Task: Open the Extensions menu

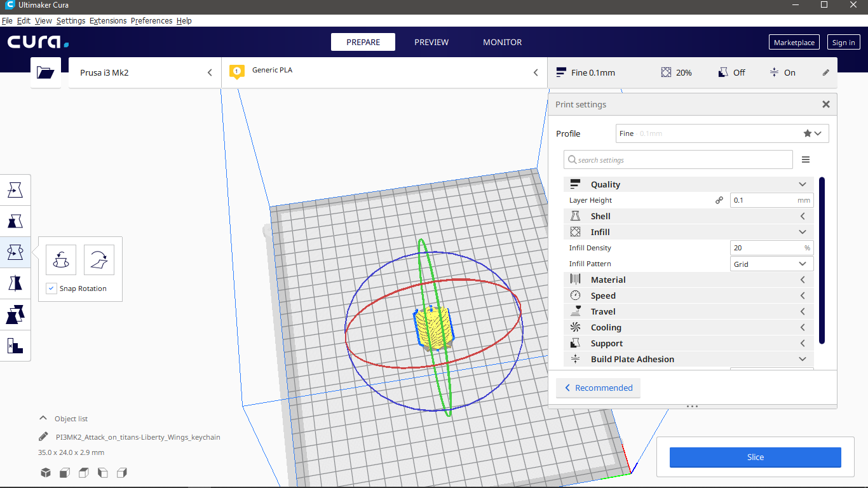Action: 108,20
